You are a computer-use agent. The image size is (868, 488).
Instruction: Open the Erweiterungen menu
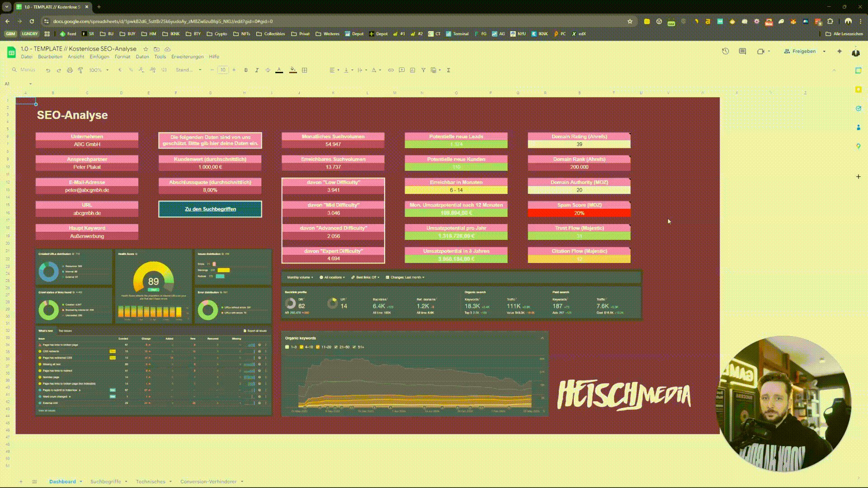point(187,56)
